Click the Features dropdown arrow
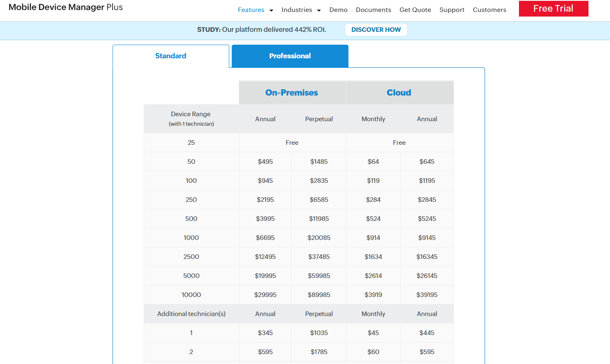Viewport: 610px width, 364px height. 271,10
